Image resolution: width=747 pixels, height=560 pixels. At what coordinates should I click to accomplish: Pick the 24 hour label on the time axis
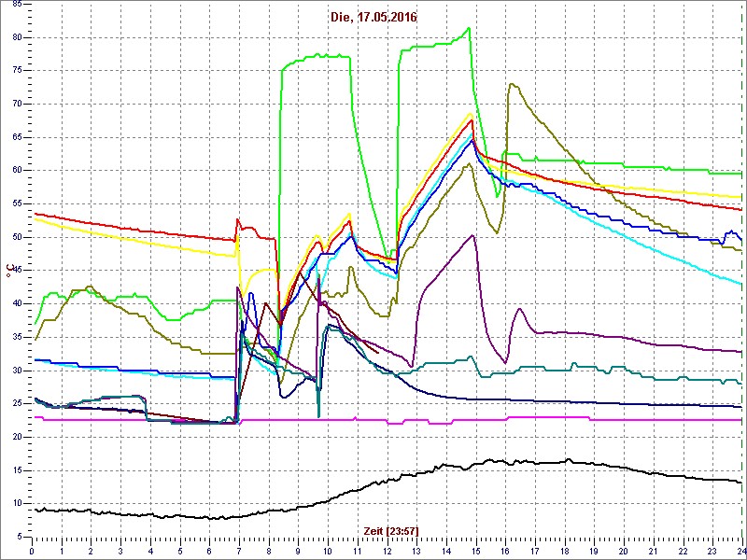coord(740,551)
